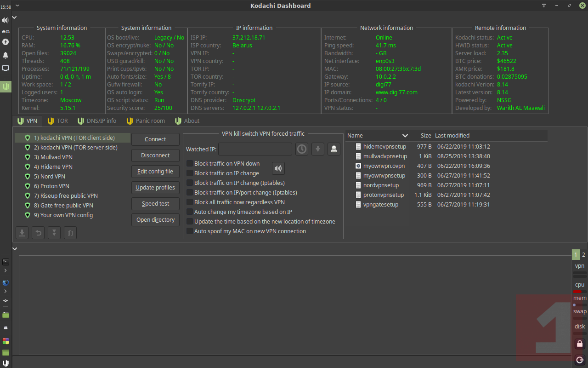Click the columns icon below the VPN list

click(70, 233)
